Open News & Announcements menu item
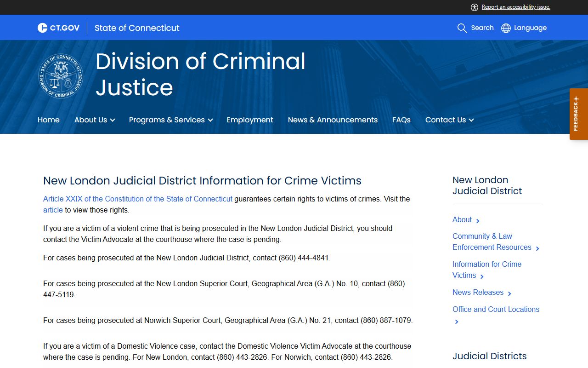This screenshot has width=588, height=368. point(333,120)
